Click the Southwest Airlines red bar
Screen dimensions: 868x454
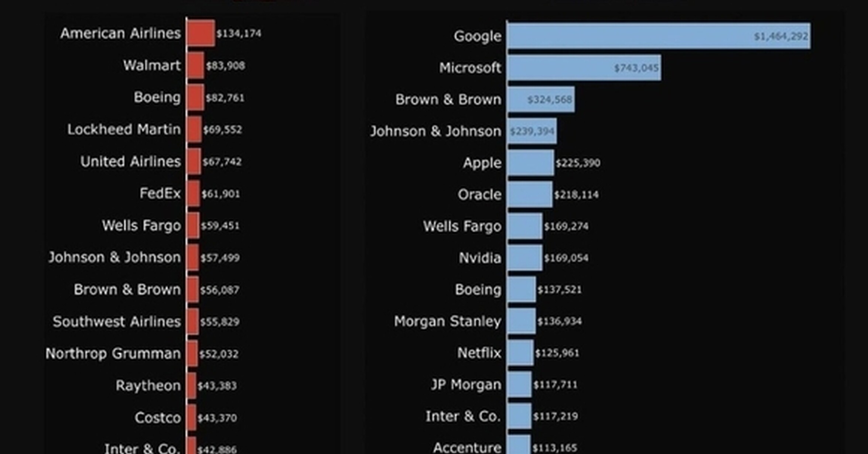[x=193, y=321]
